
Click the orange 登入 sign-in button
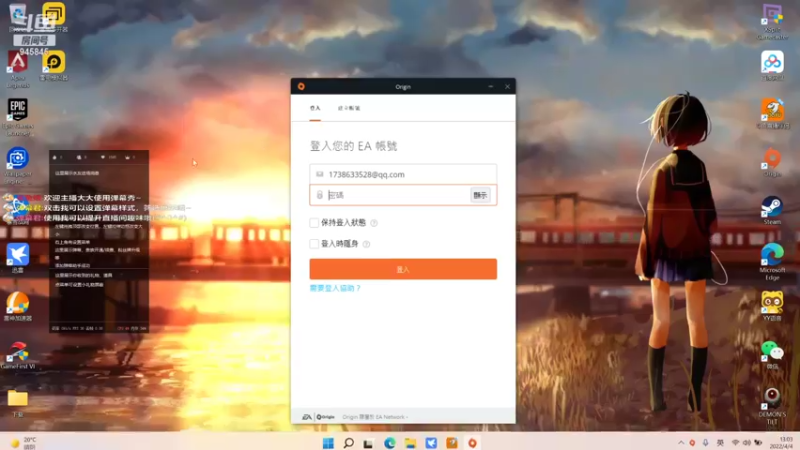coord(403,269)
